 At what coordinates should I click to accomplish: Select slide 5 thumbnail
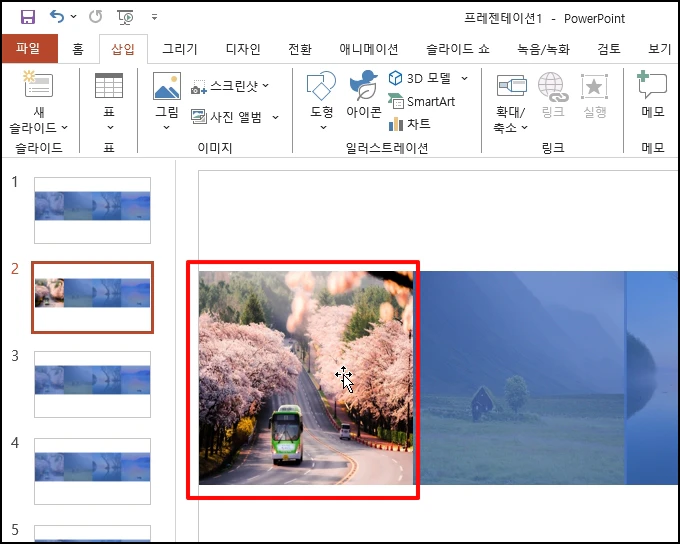[x=92, y=533]
